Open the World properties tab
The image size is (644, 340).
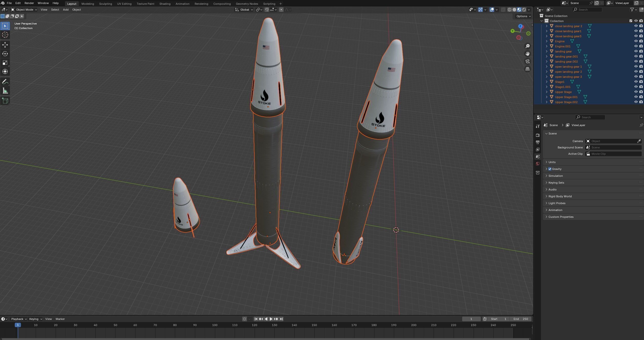point(538,164)
